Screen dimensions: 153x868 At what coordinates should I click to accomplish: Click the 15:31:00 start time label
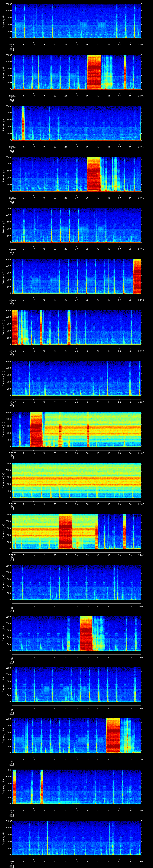[x=12, y=504]
